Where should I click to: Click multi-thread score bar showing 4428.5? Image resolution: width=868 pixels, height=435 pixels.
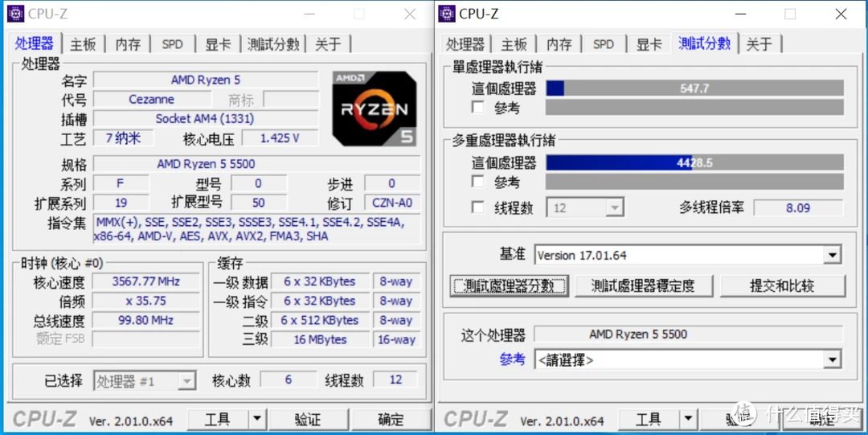pos(694,162)
